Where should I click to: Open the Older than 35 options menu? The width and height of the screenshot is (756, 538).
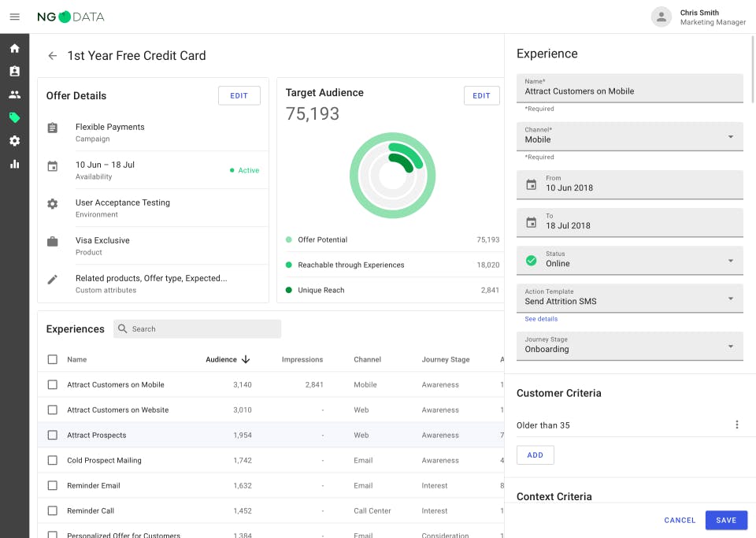737,425
